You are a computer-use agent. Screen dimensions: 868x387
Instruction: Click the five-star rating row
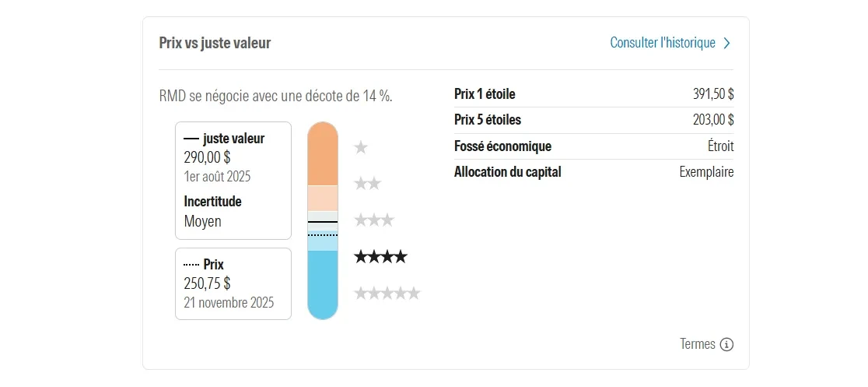point(387,294)
